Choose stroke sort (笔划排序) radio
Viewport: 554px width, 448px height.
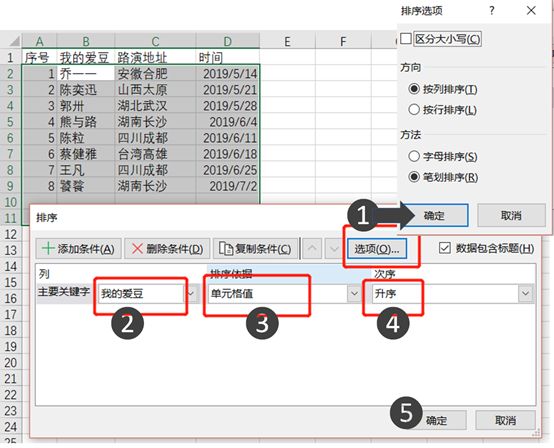point(414,177)
